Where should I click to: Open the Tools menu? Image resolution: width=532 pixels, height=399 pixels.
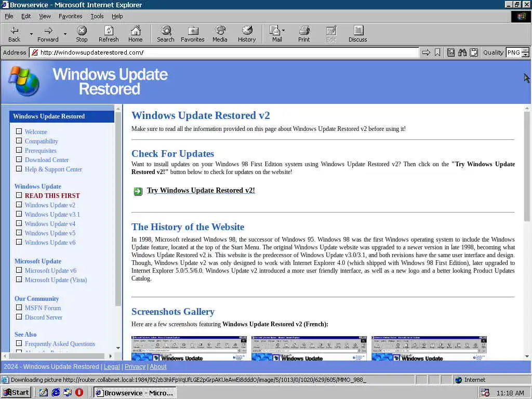[97, 16]
